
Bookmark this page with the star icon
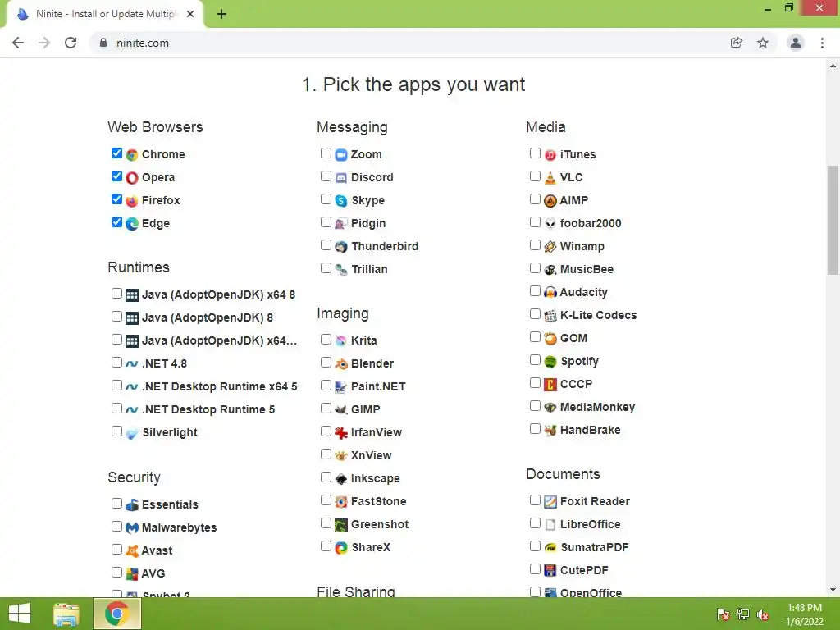pos(763,43)
